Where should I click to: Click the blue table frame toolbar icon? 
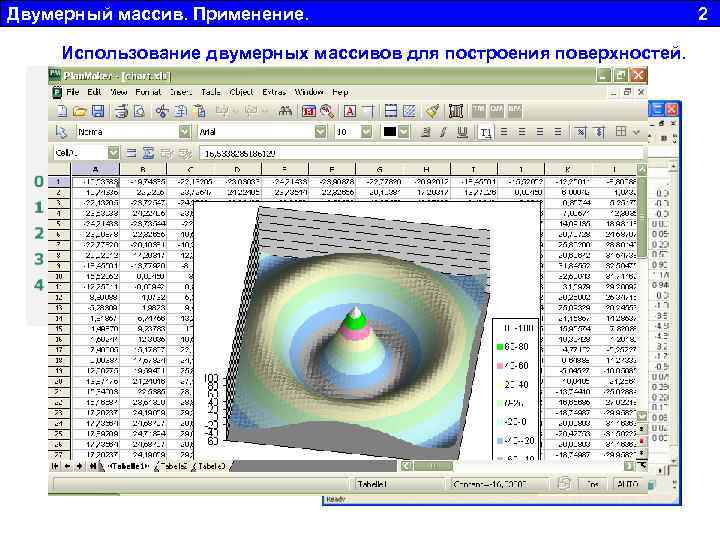coord(391,111)
